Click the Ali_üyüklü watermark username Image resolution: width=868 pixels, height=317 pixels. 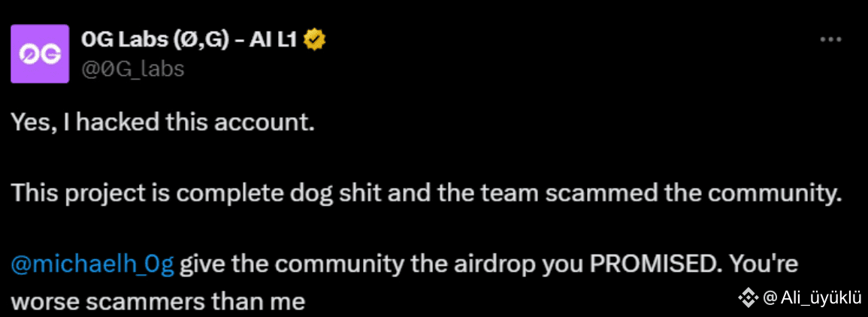pos(821,299)
